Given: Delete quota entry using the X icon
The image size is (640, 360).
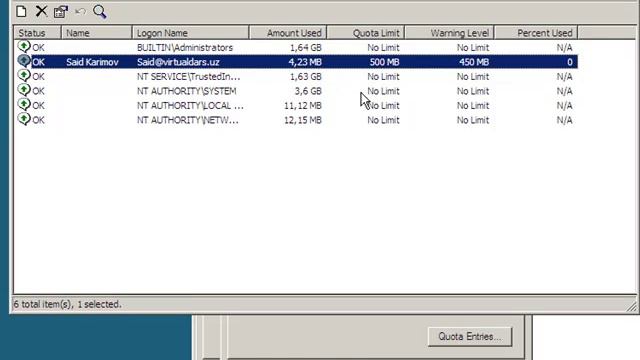Looking at the screenshot, I should click(41, 11).
